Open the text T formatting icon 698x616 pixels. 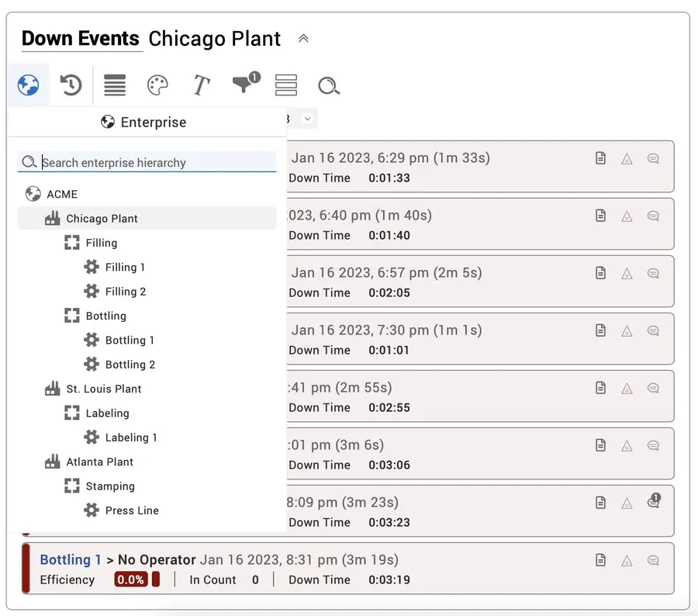[201, 85]
